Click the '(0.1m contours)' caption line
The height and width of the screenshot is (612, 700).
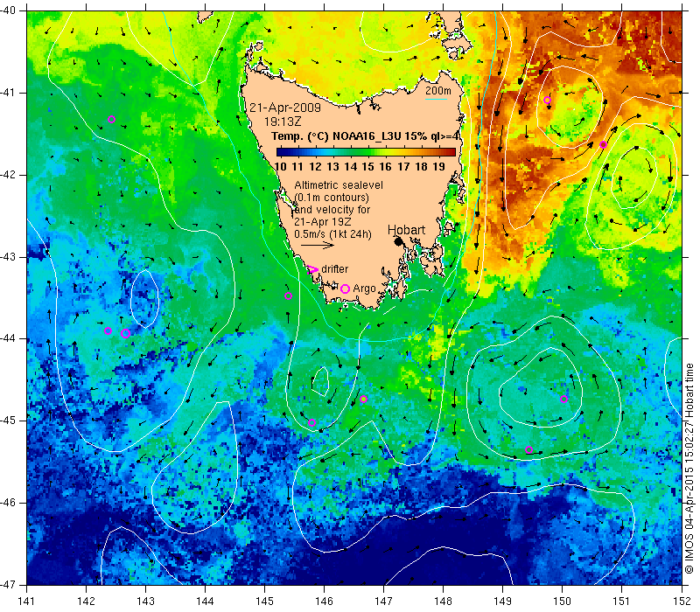[x=332, y=198]
